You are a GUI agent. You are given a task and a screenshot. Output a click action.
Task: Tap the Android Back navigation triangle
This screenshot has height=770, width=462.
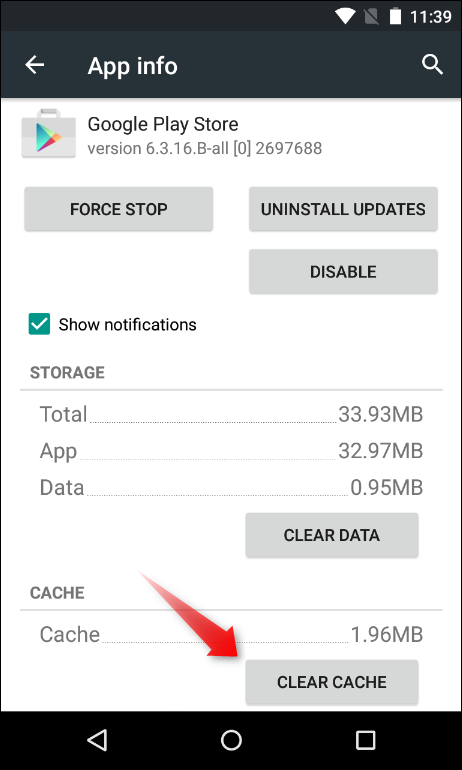point(97,740)
